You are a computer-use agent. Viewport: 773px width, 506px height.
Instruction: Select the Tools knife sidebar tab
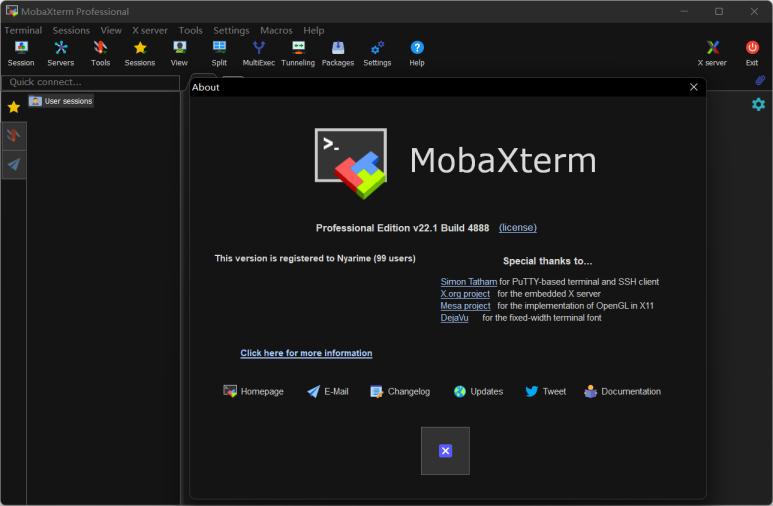[x=14, y=135]
